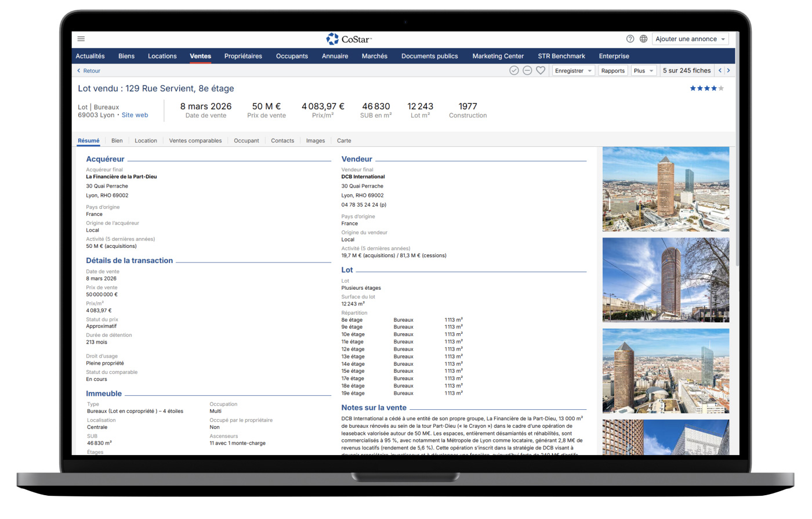The image size is (812, 519).
Task: Open the third aerial city photo thumbnail
Action: [x=666, y=371]
